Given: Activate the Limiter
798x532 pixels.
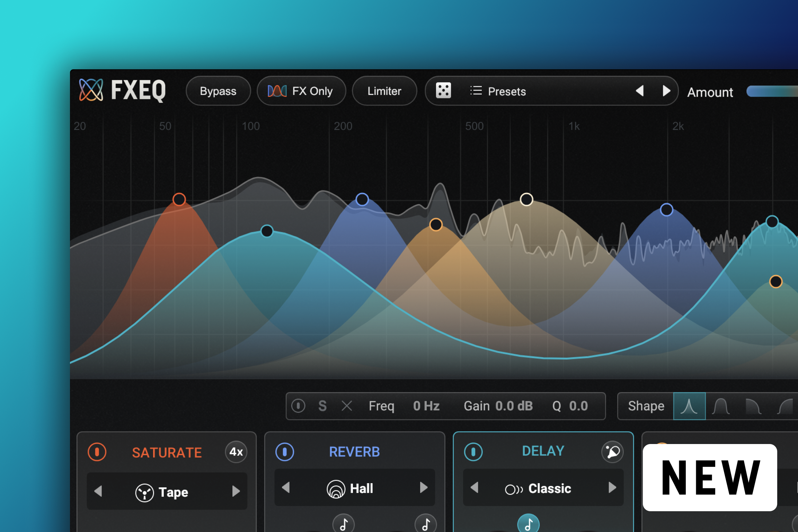Looking at the screenshot, I should pyautogui.click(x=384, y=91).
